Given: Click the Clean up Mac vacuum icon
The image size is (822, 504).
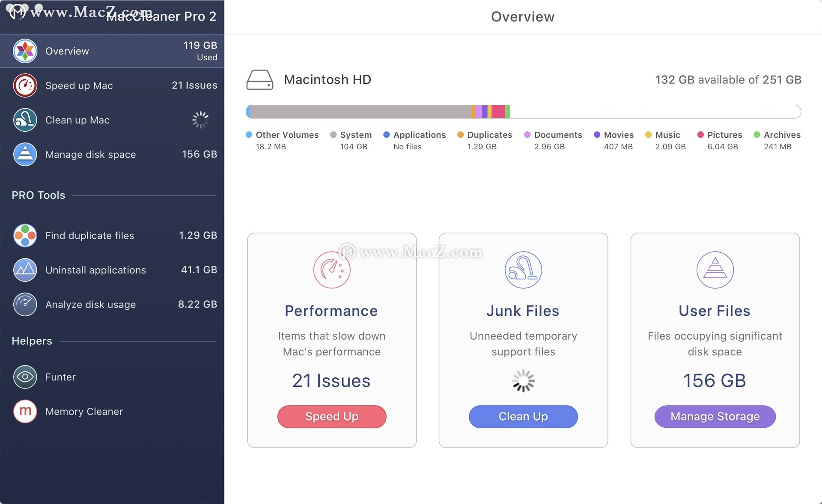Looking at the screenshot, I should click(25, 120).
